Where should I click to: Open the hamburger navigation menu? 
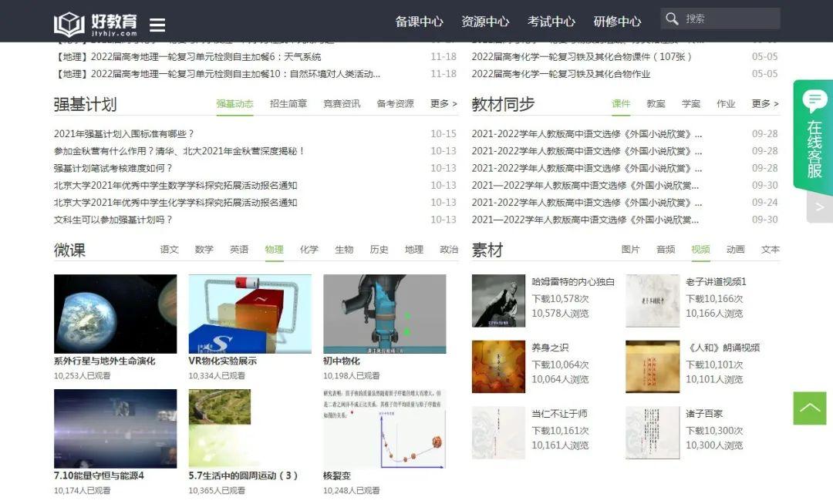[x=157, y=22]
